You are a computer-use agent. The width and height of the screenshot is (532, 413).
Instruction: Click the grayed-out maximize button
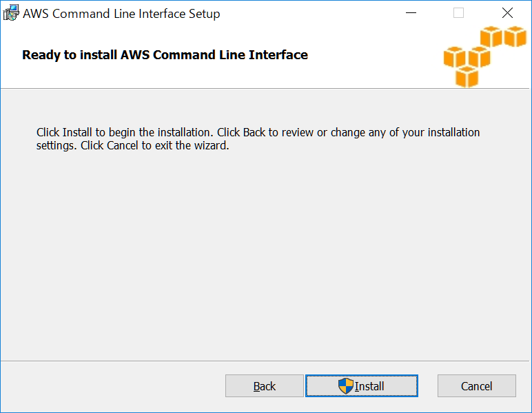(458, 13)
